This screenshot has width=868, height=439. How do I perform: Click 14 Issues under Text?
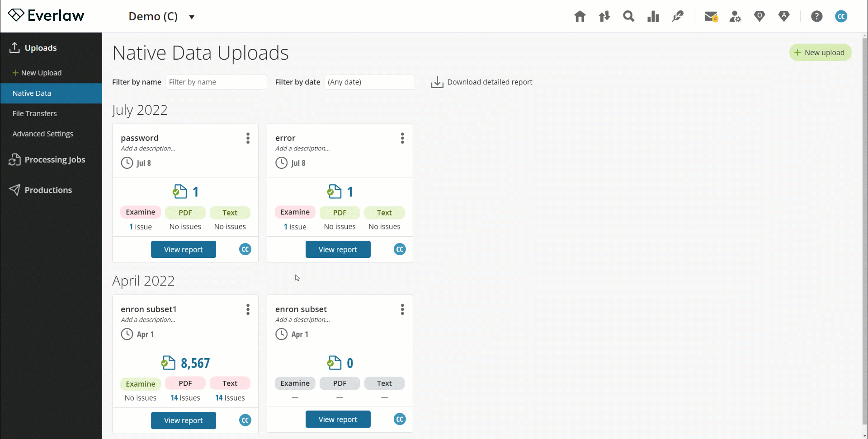click(230, 398)
